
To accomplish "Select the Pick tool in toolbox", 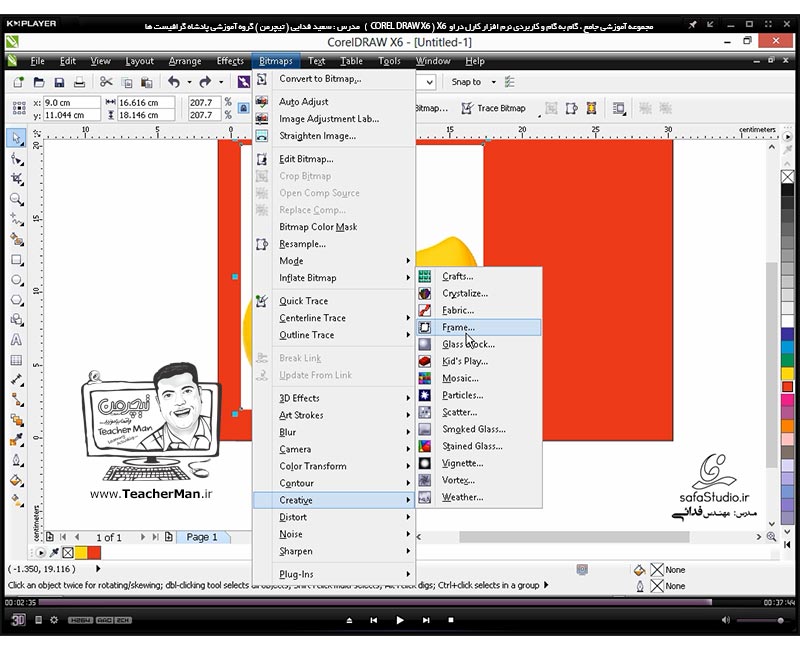I will [x=17, y=138].
